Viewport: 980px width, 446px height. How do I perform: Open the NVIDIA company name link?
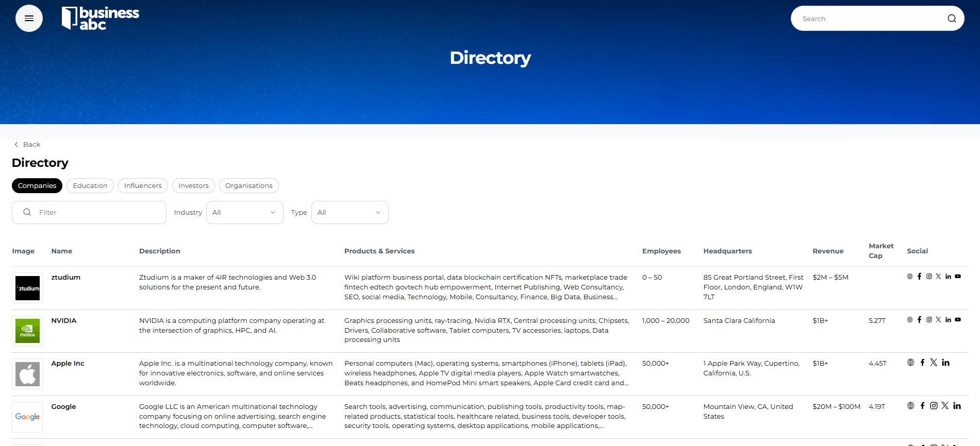[x=64, y=321]
